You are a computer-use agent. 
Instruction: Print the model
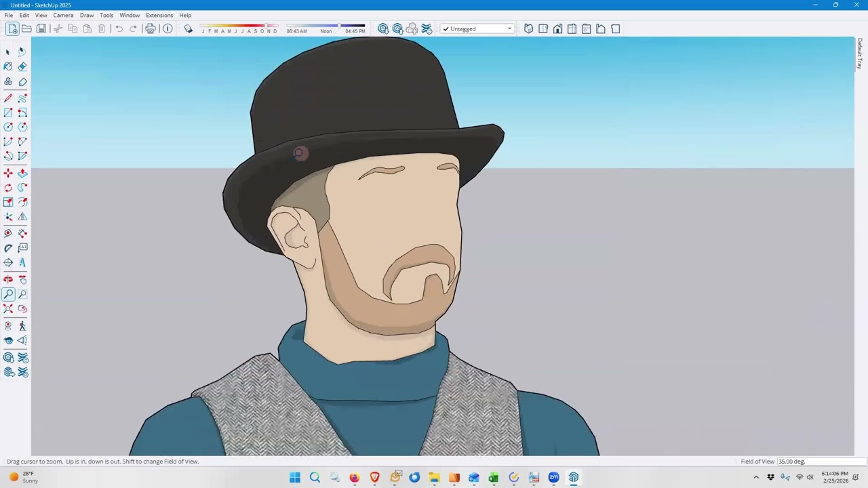coord(151,28)
